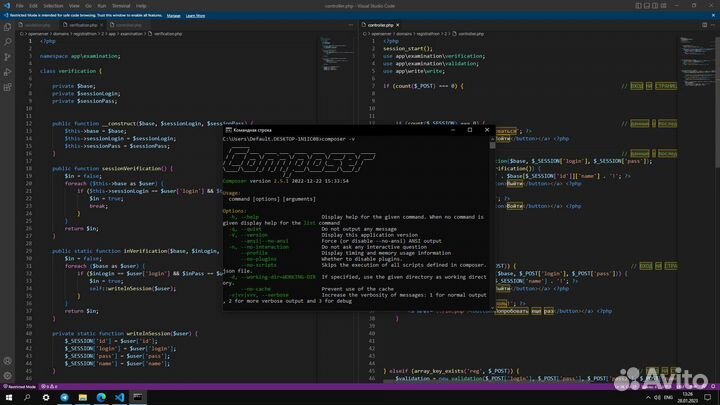Open the Terminal menu
Screen dimensions: 720x405
(x=121, y=6)
